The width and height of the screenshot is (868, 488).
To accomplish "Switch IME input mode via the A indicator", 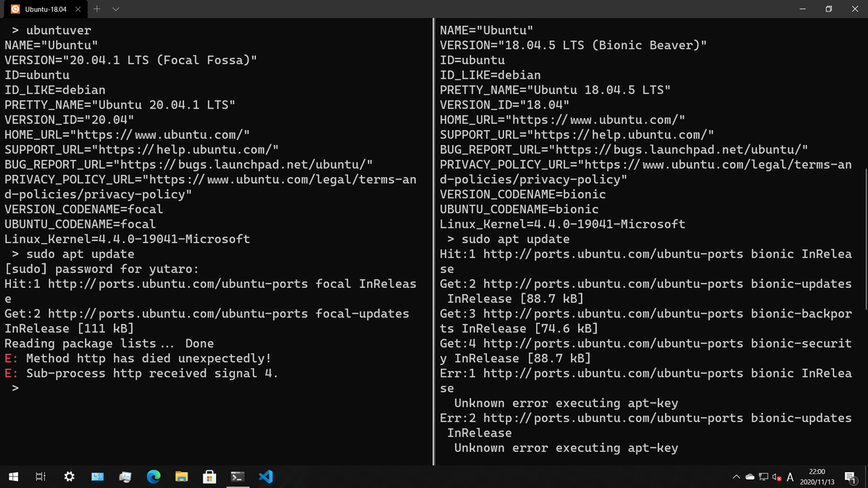I will pyautogui.click(x=790, y=476).
